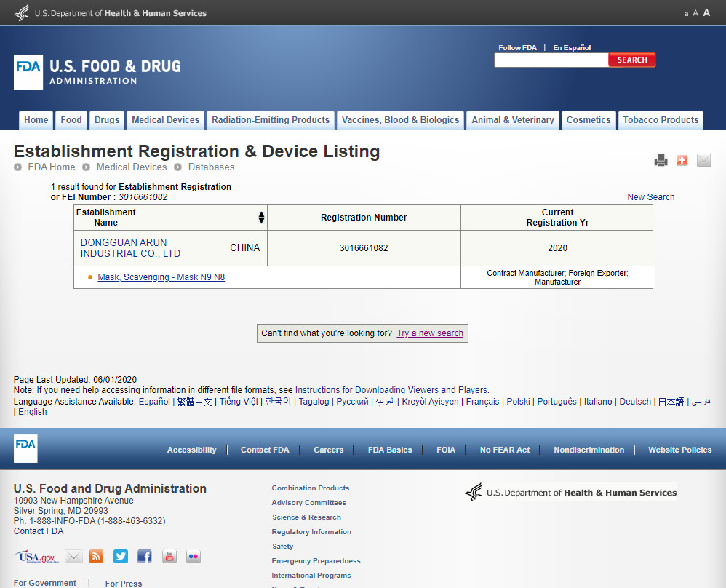The image size is (726, 588).
Task: Click the footer email envelope icon
Action: point(73,556)
